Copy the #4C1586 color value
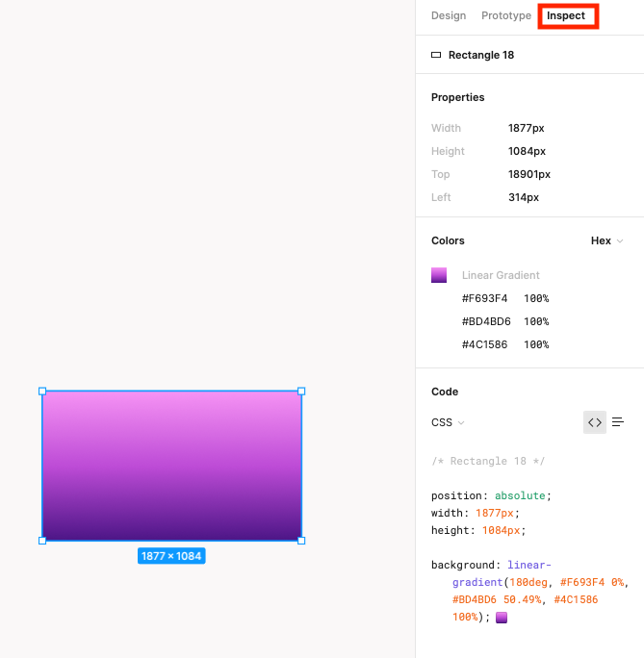The image size is (644, 658). (x=484, y=344)
